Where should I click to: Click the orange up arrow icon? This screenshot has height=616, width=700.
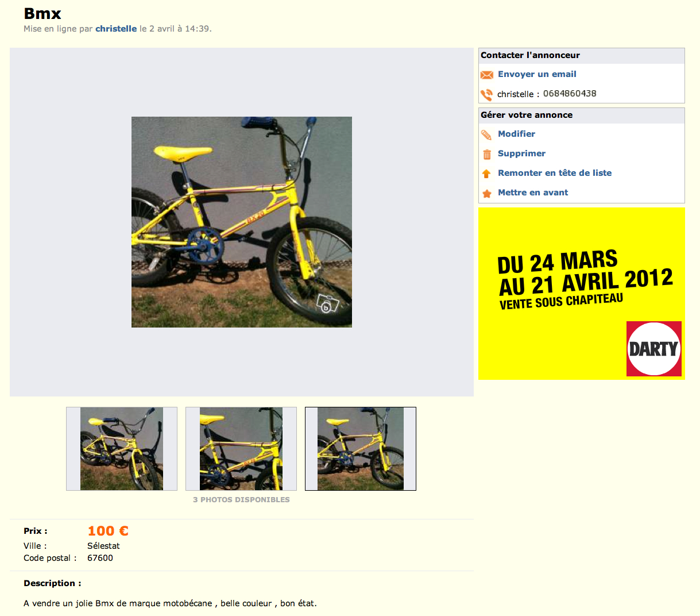[x=486, y=174]
